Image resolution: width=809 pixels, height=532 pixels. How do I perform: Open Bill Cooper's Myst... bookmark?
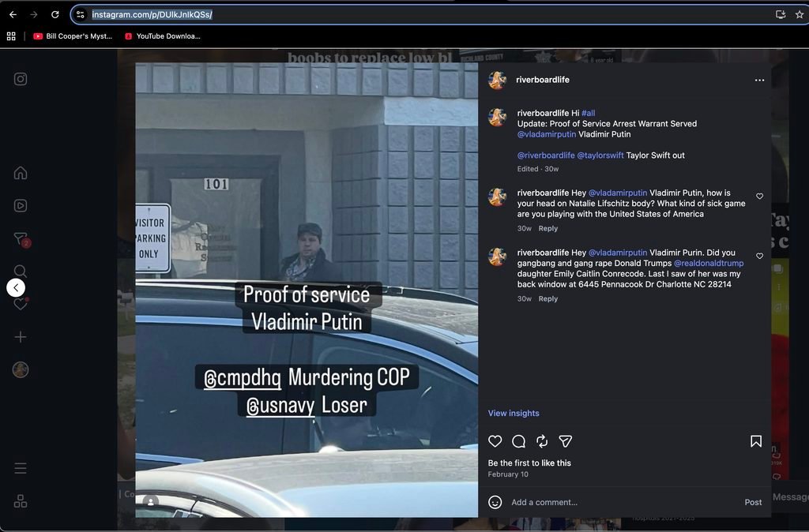(73, 36)
